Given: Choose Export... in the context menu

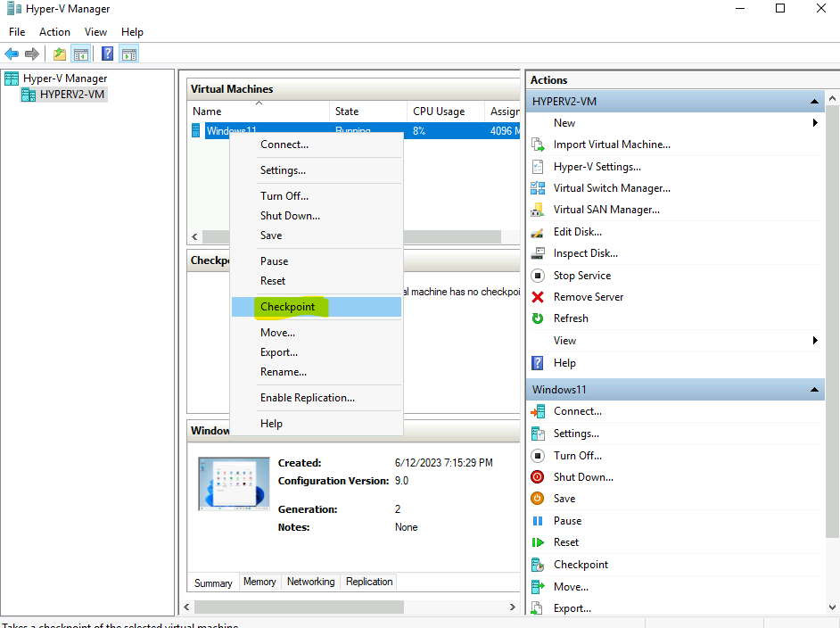Looking at the screenshot, I should pyautogui.click(x=317, y=352).
